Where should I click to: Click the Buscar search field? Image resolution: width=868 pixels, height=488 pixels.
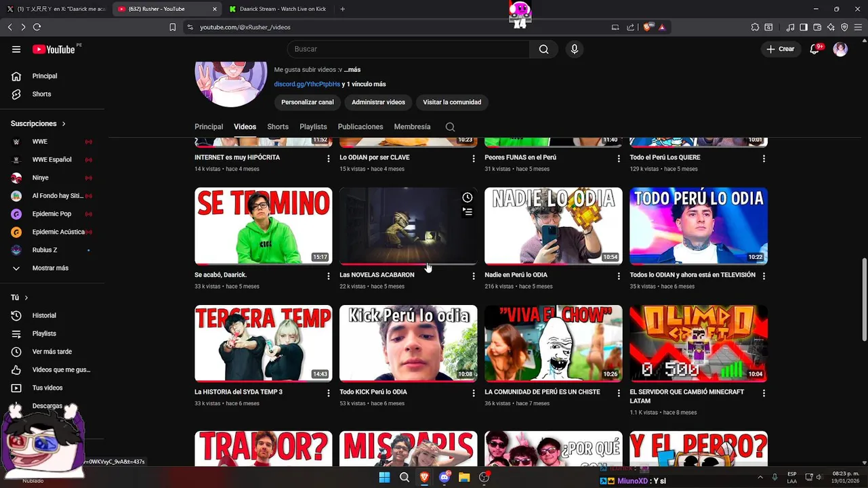pos(408,49)
